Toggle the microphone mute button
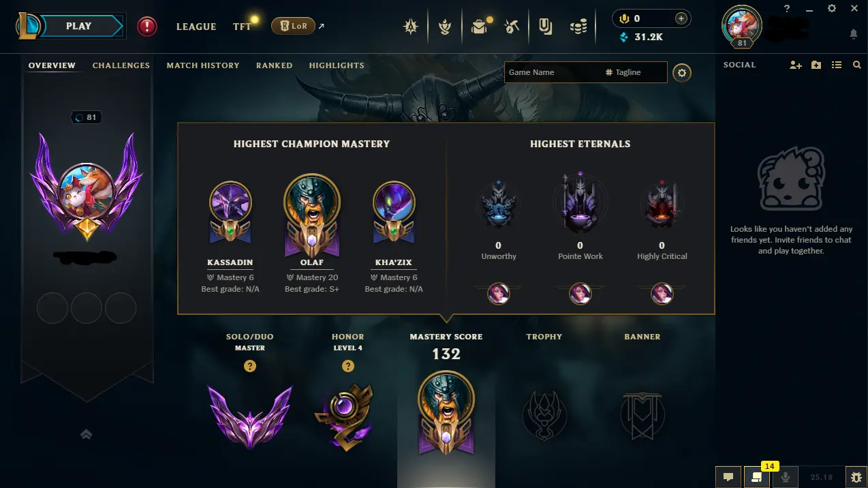Viewport: 868px width, 488px height. (x=785, y=477)
